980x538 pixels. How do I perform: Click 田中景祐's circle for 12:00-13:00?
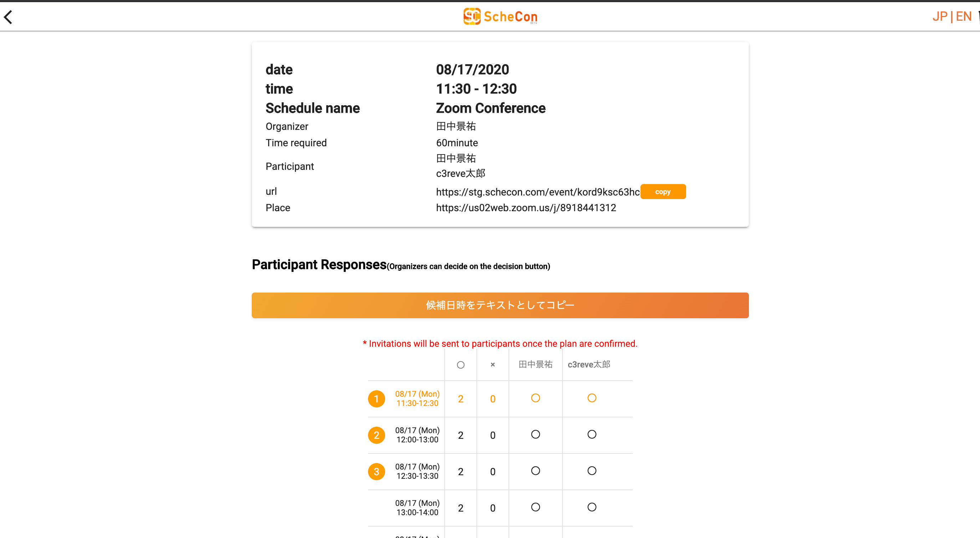[535, 434]
